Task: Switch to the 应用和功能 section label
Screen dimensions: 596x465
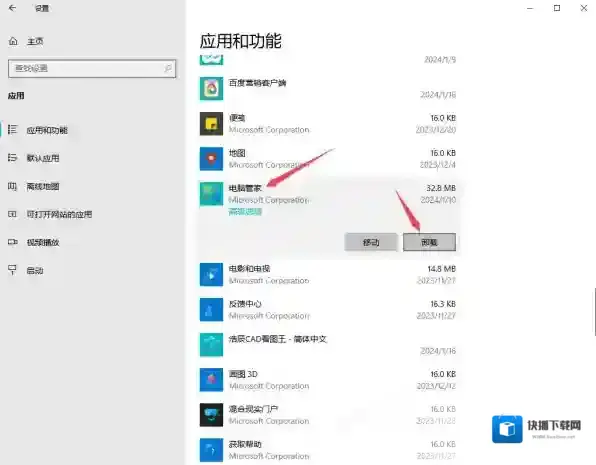Action: (47, 130)
